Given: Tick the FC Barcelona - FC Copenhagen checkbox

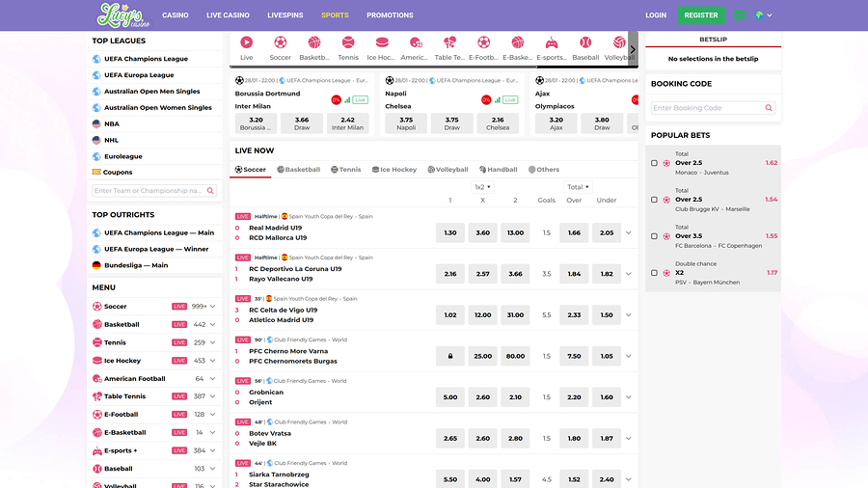Looking at the screenshot, I should (x=654, y=236).
